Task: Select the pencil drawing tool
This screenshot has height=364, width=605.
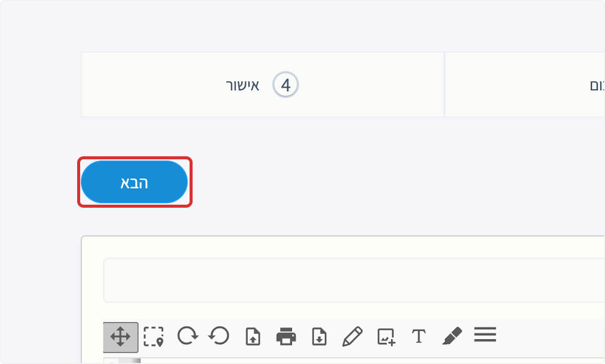Action: pyautogui.click(x=352, y=334)
